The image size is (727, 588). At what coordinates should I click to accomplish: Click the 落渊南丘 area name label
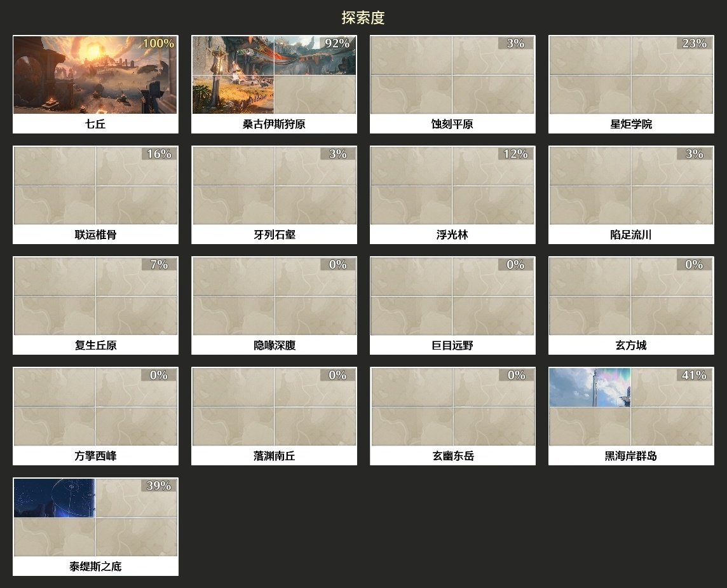(x=274, y=456)
